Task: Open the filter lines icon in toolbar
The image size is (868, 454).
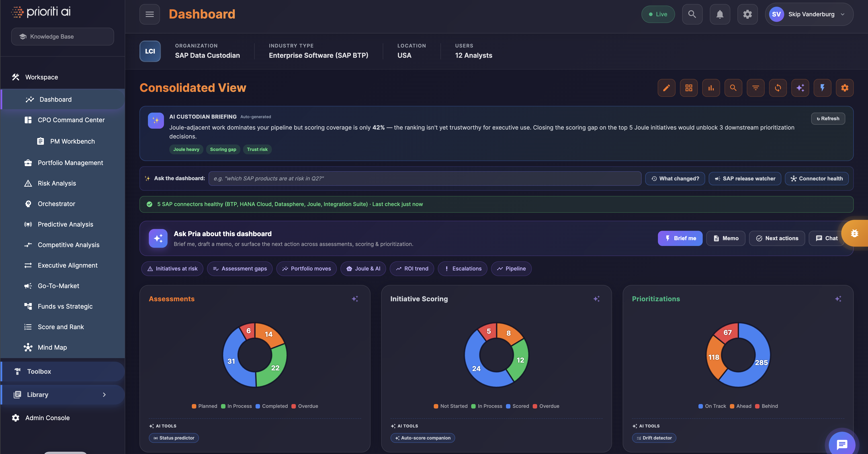Action: (755, 88)
